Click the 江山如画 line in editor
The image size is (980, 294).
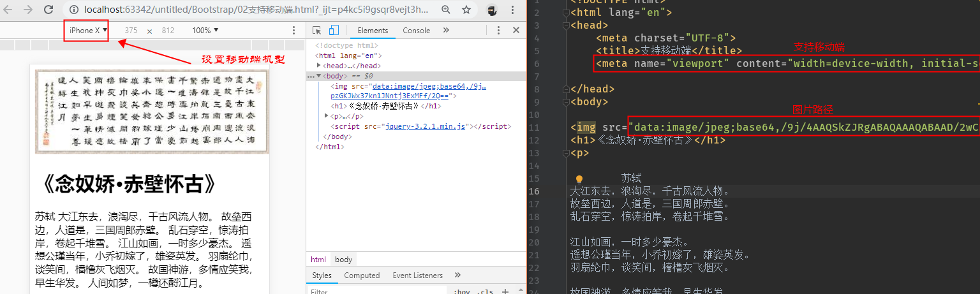tap(630, 242)
